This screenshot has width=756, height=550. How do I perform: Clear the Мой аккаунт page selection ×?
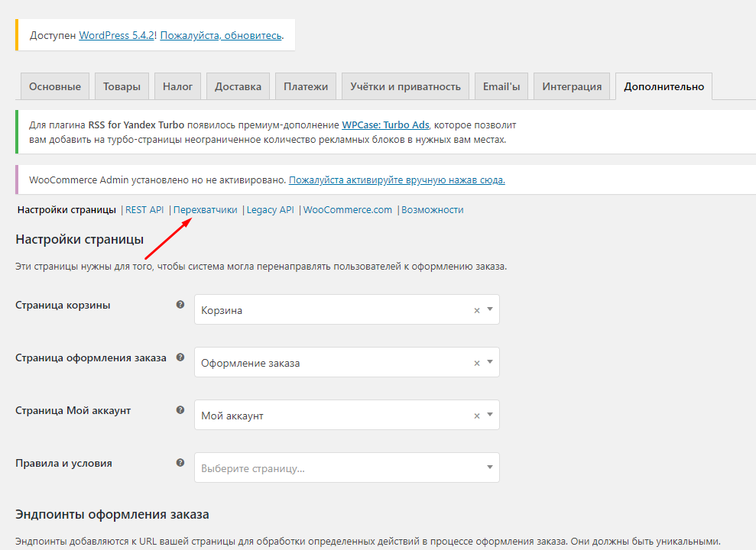click(477, 416)
